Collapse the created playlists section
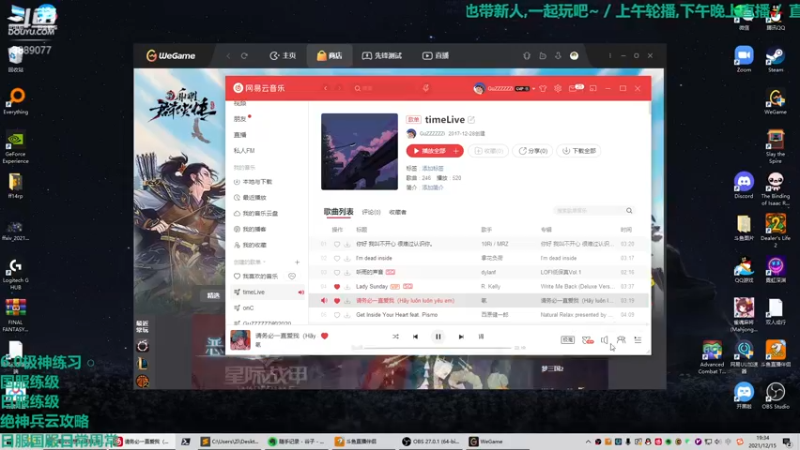 click(250, 262)
